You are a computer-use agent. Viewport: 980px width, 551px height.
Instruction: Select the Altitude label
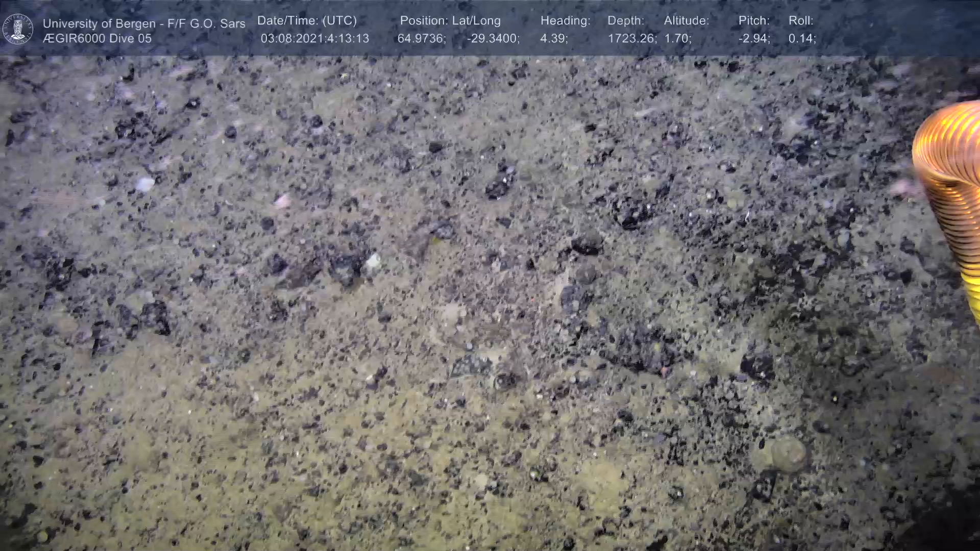tap(687, 21)
